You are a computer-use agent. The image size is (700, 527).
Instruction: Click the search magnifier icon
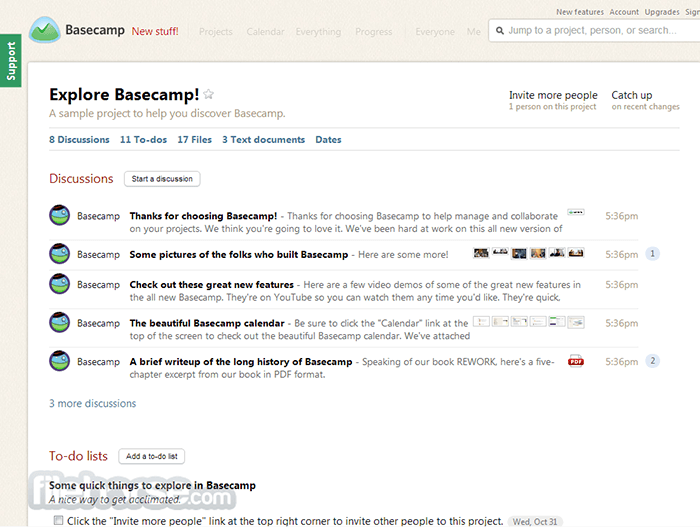(500, 31)
